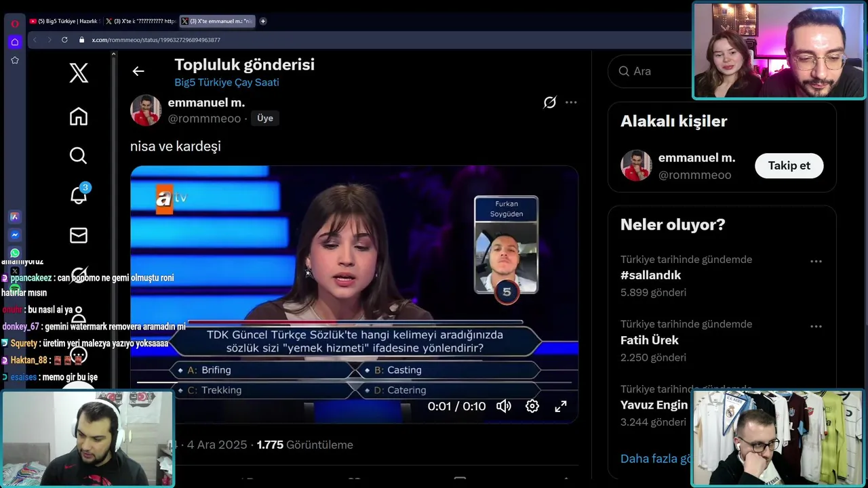Screen dimensions: 868x488
Task: Open X Explore search icon in sidebar
Action: pyautogui.click(x=79, y=156)
